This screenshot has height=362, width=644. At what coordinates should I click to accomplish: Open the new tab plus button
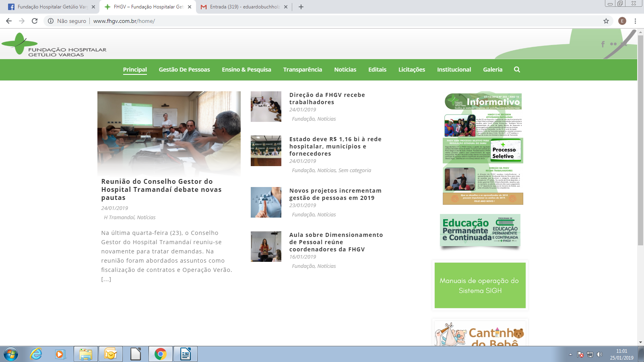[x=301, y=7]
